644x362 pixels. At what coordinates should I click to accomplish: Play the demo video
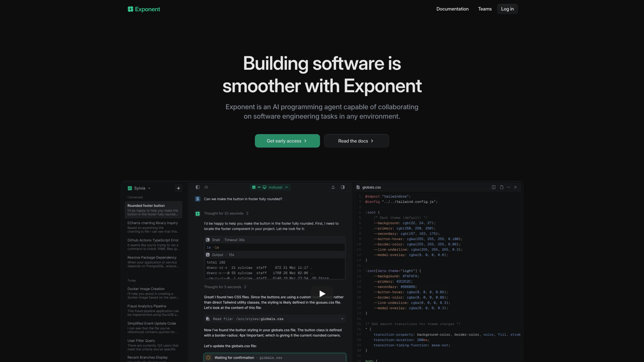(322, 294)
